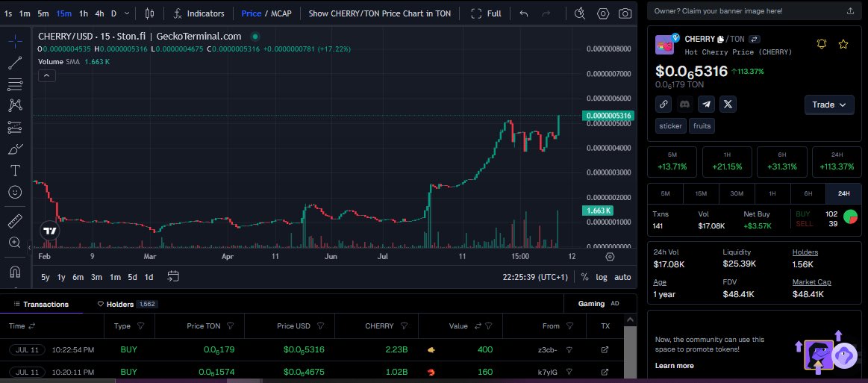Switch to the Transactions tab
Image resolution: width=868 pixels, height=383 pixels.
coord(41,304)
